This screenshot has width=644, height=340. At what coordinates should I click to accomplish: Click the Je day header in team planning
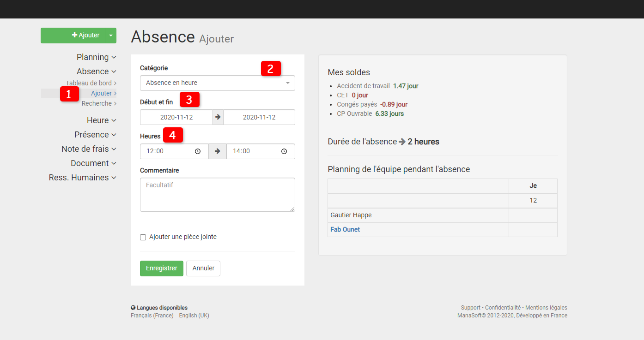533,186
